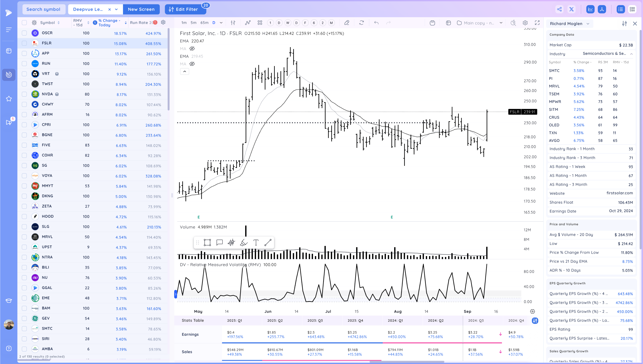Screen dimensions: 643x364
Task: Tick the NVDA row checkbox
Action: (24, 94)
